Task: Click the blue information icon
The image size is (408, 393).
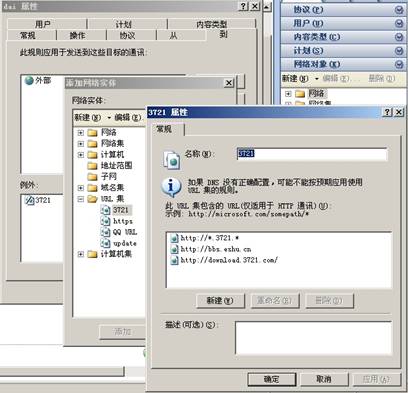Action: click(171, 187)
